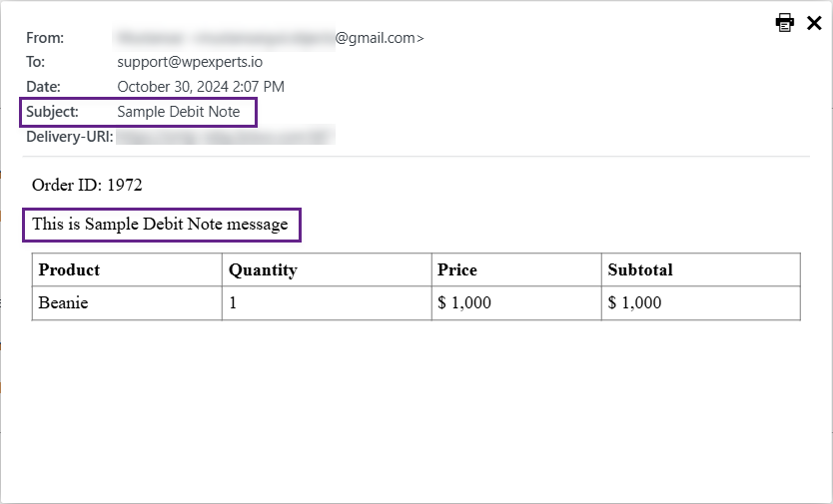833x504 pixels.
Task: Click the sender's gmail.com address
Action: [x=269, y=38]
